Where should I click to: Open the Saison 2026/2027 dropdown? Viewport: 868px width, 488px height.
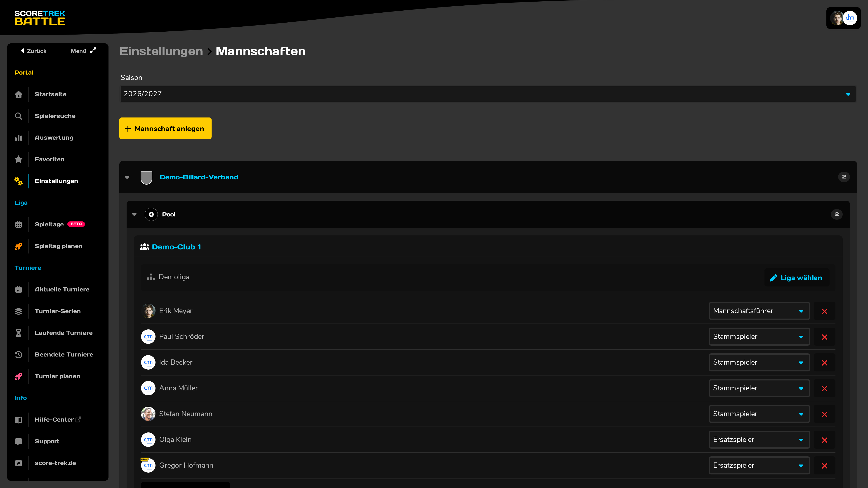488,94
